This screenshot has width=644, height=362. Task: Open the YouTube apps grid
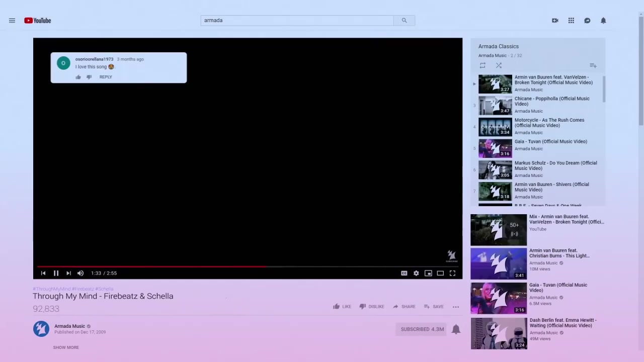[x=571, y=21]
